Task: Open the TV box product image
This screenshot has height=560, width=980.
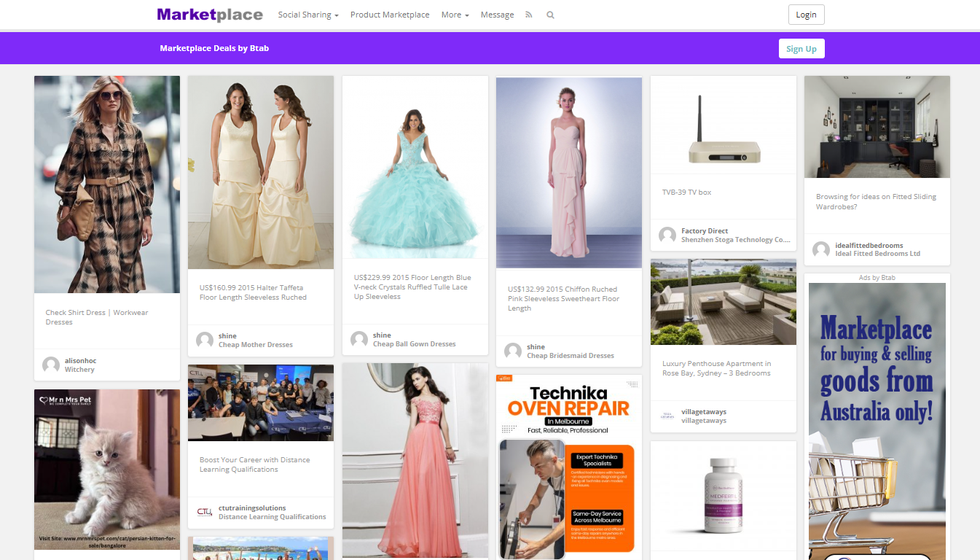Action: pyautogui.click(x=724, y=125)
